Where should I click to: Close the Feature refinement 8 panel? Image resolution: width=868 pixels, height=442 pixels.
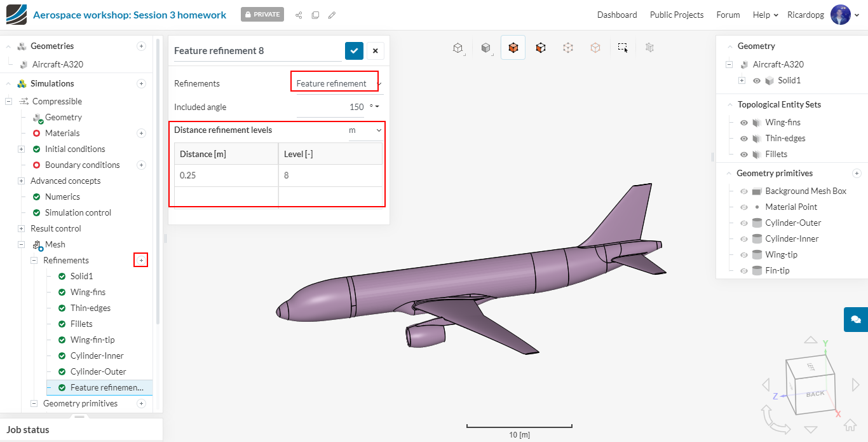click(x=375, y=51)
